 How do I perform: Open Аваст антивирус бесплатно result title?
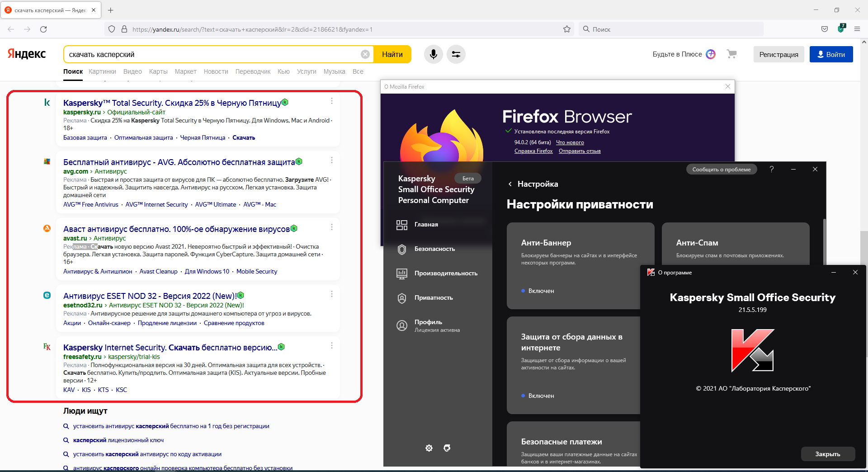coord(176,229)
